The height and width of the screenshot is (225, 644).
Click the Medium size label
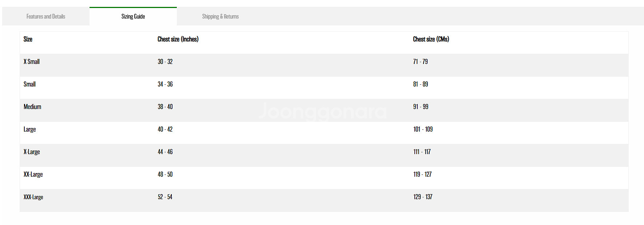click(32, 107)
